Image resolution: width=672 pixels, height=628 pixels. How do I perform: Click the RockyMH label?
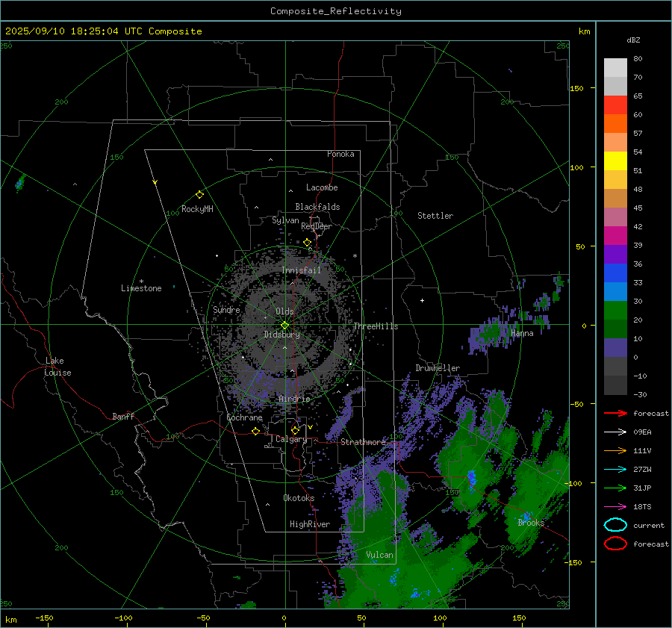[x=197, y=209]
